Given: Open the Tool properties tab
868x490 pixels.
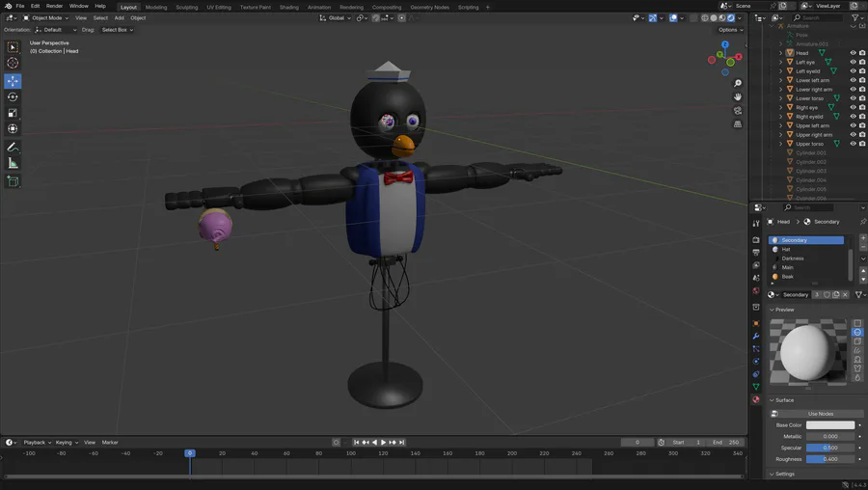Looking at the screenshot, I should 755,223.
